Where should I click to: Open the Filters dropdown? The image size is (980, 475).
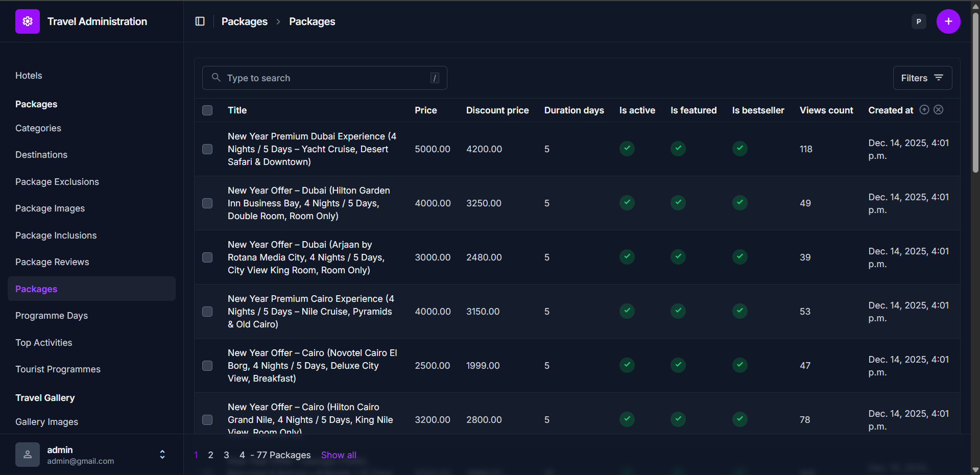click(x=922, y=78)
